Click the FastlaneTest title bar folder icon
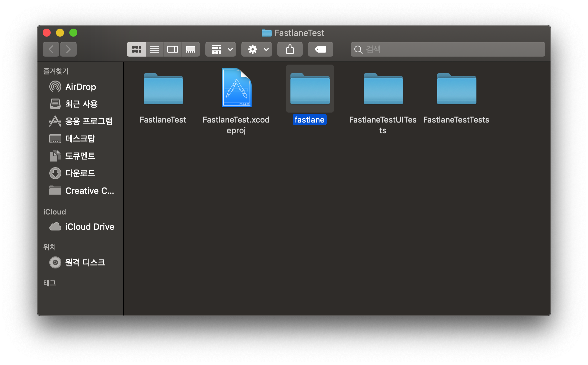 click(x=267, y=33)
